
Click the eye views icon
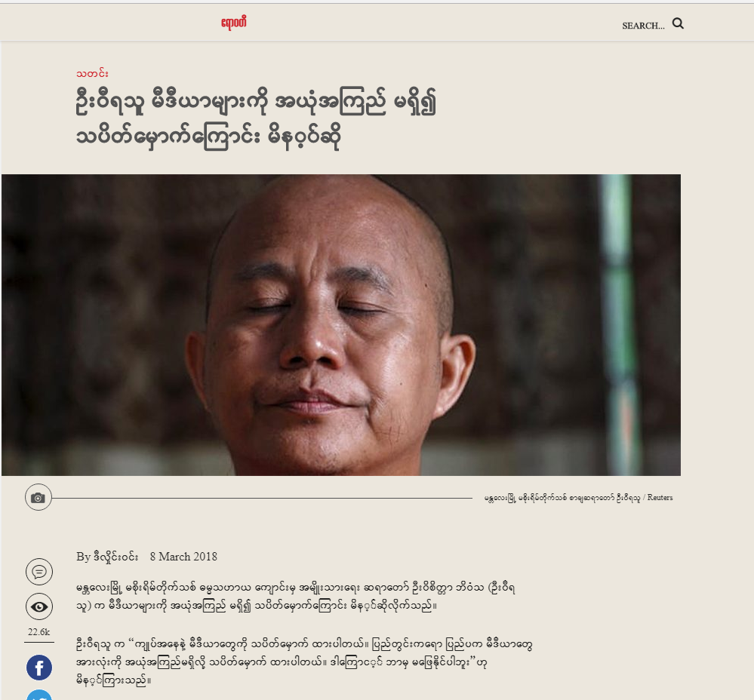[x=39, y=606]
